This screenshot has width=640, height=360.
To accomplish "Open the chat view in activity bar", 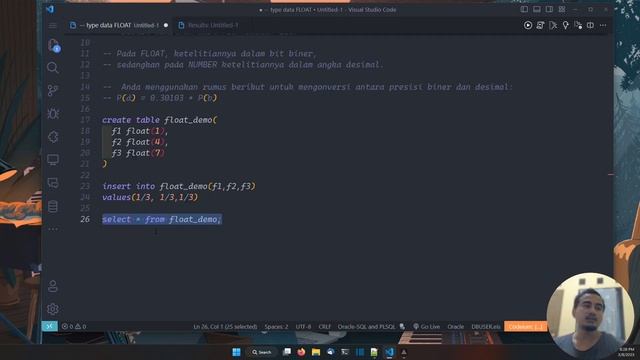I will click(53, 183).
